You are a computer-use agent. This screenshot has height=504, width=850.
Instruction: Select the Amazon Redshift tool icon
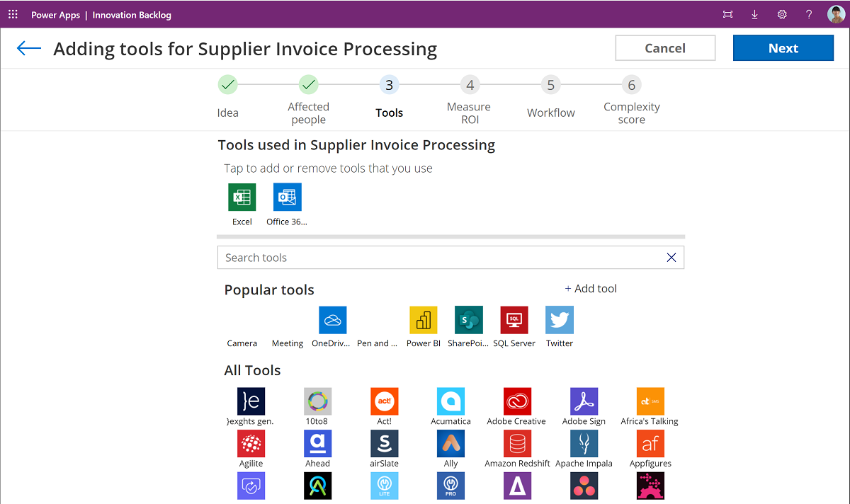pos(517,444)
